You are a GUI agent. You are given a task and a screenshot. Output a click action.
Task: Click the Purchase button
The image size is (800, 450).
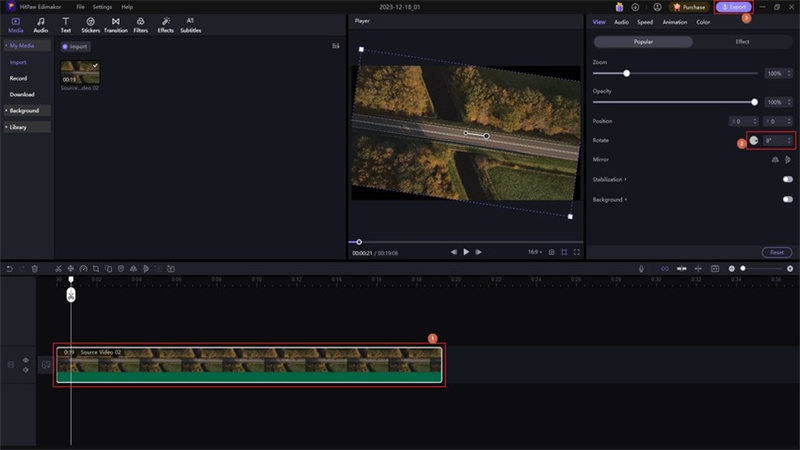689,7
